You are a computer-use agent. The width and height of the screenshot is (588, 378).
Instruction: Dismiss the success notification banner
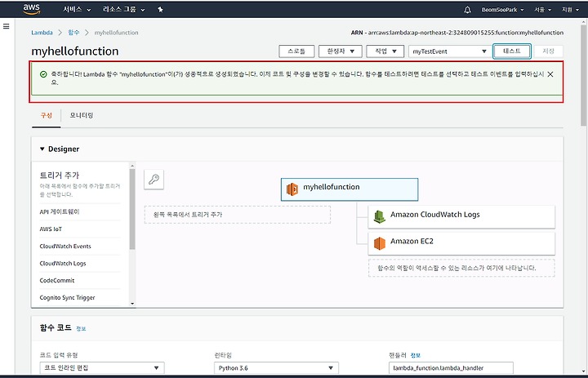(550, 74)
